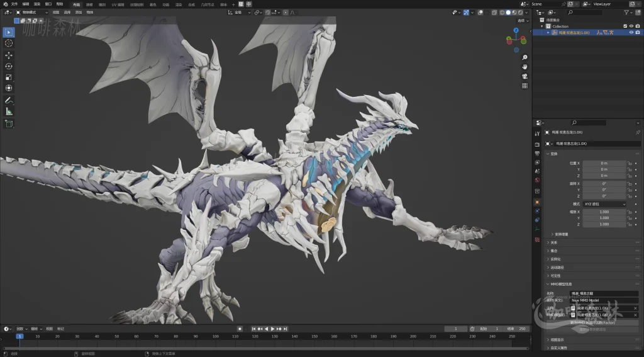This screenshot has height=357, width=644.
Task: Toggle wireframe viewport shading
Action: (x=502, y=13)
